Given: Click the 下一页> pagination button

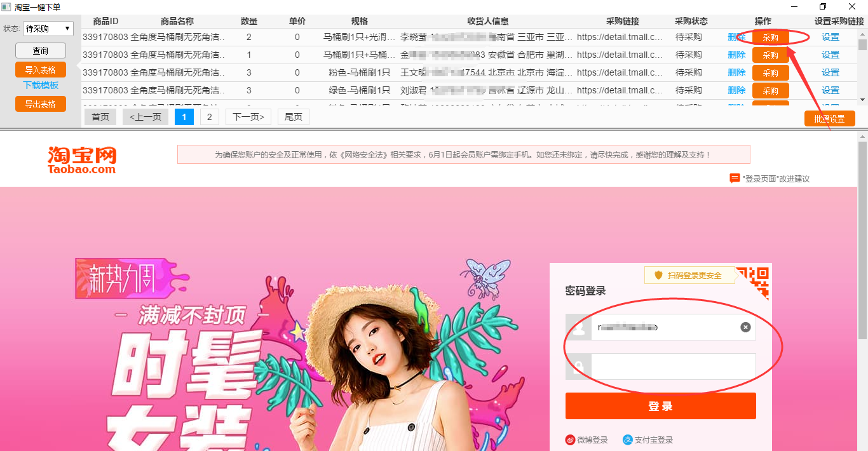Looking at the screenshot, I should click(x=248, y=117).
